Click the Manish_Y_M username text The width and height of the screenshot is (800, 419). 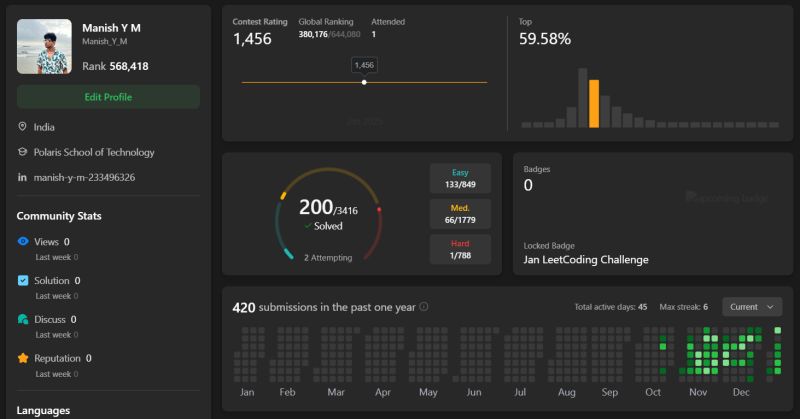105,41
